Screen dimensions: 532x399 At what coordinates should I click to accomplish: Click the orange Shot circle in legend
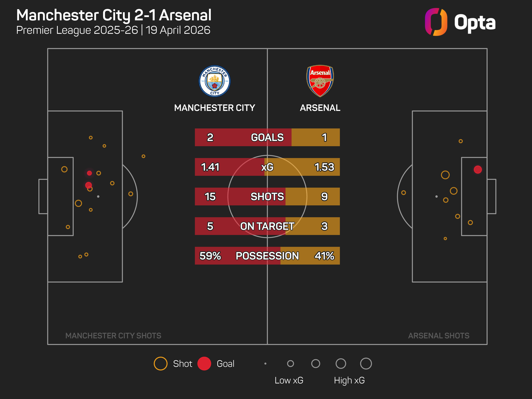pyautogui.click(x=160, y=363)
